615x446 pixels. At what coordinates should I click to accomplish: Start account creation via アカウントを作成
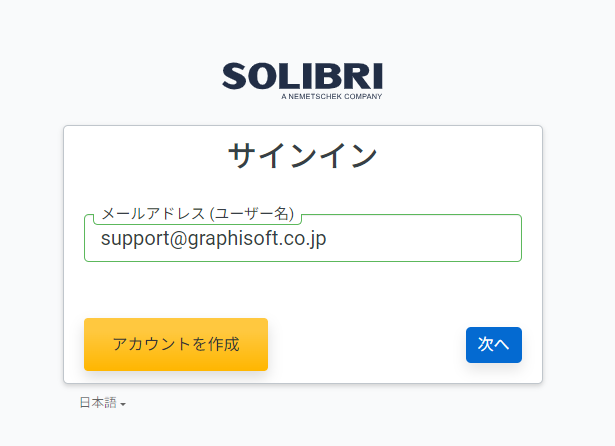(x=176, y=344)
